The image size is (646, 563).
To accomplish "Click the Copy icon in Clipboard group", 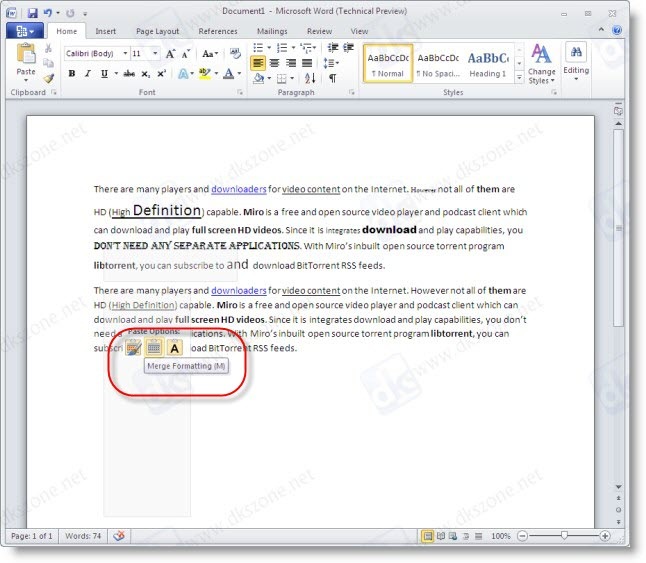I will tap(48, 63).
